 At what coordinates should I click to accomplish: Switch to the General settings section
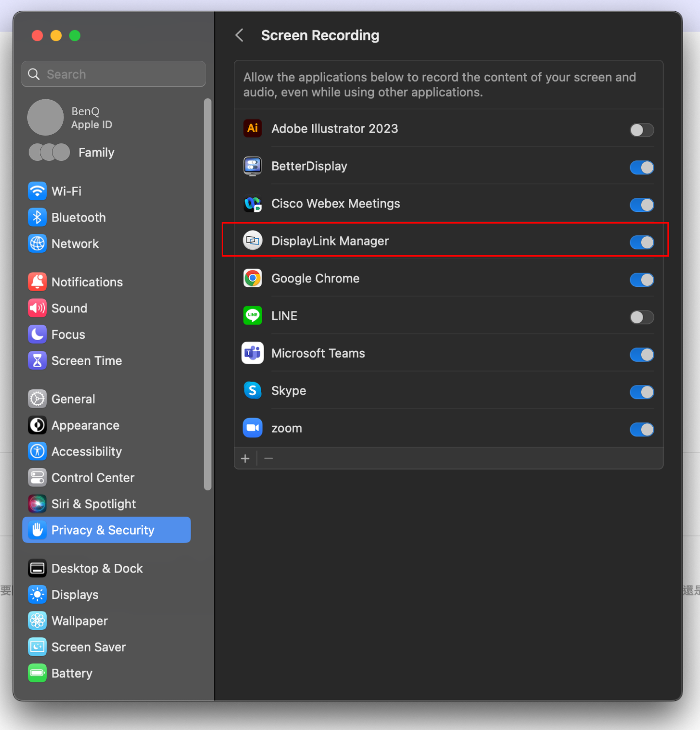point(73,399)
